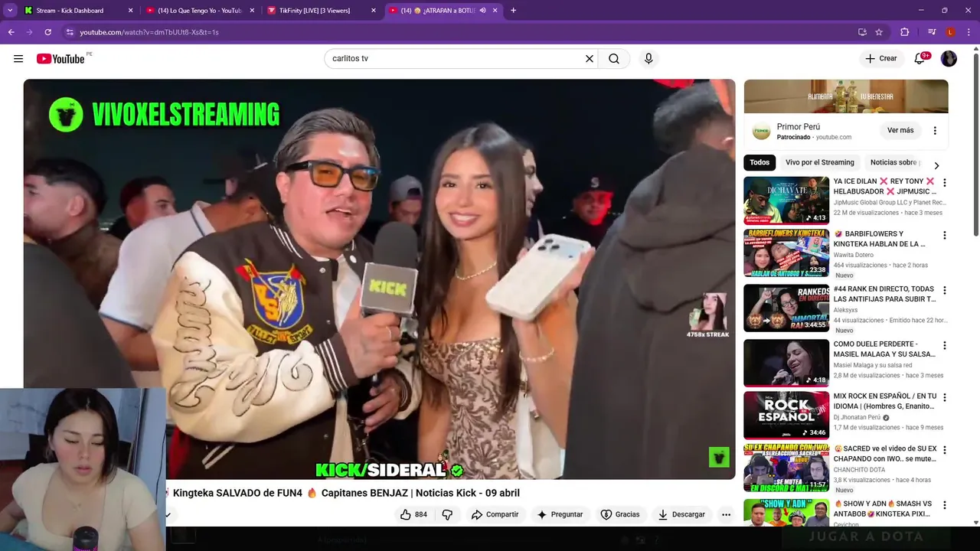Open options for the SACRED video
The width and height of the screenshot is (980, 551).
click(944, 449)
